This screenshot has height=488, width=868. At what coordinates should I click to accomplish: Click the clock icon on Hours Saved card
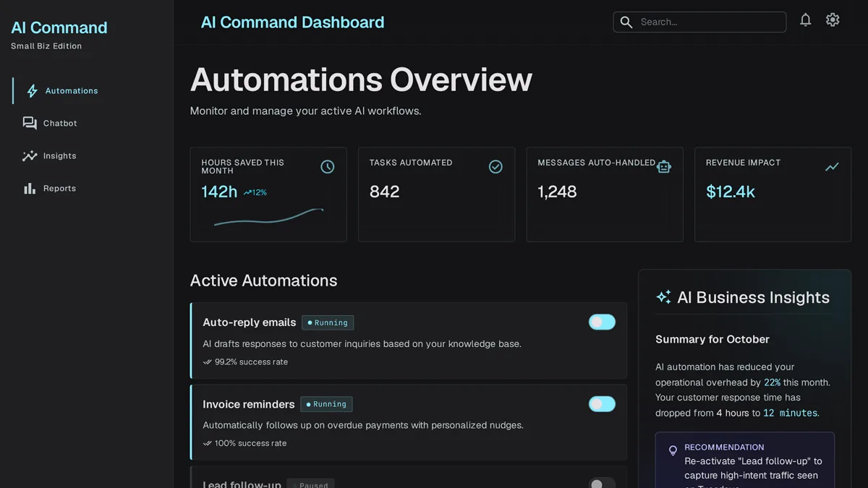(328, 167)
